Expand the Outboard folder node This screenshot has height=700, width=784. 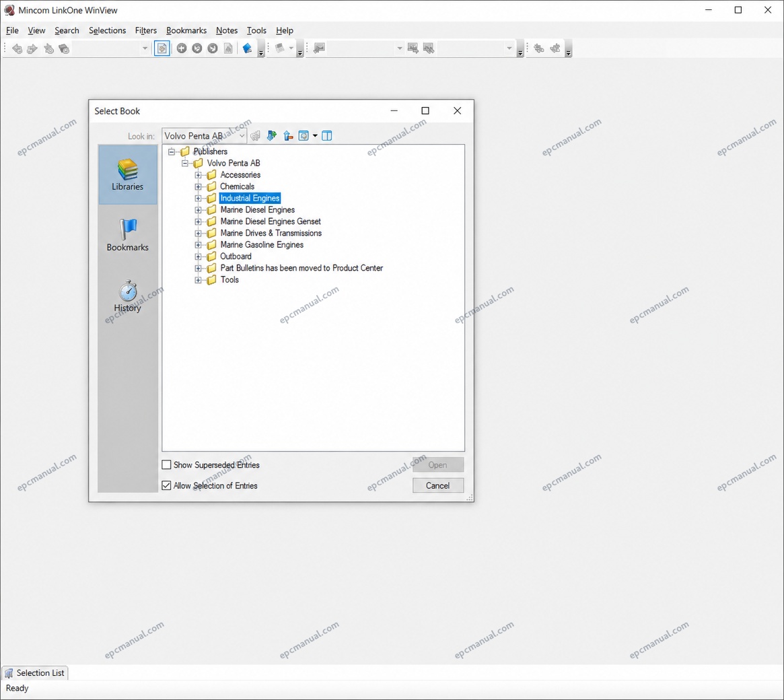(x=198, y=256)
